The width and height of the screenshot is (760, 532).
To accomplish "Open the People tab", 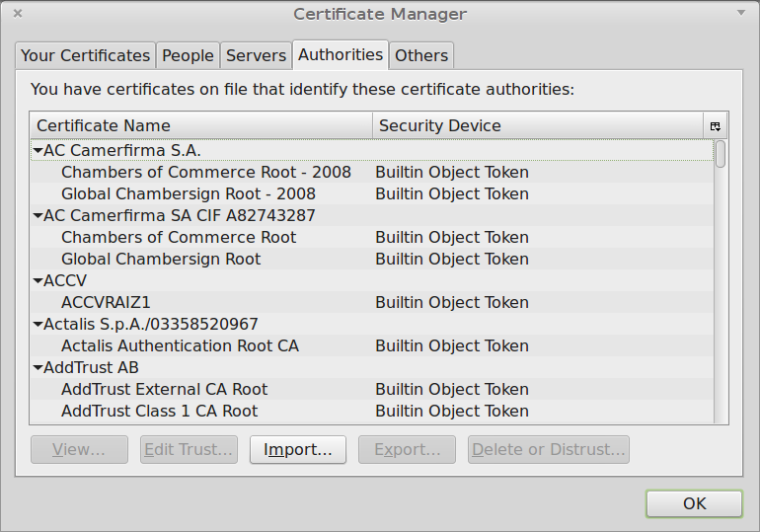I will click(x=188, y=56).
